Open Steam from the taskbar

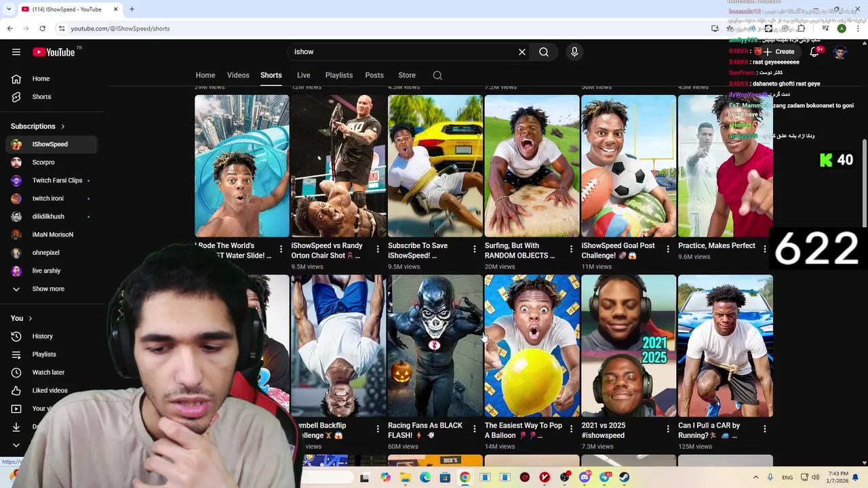point(624,478)
